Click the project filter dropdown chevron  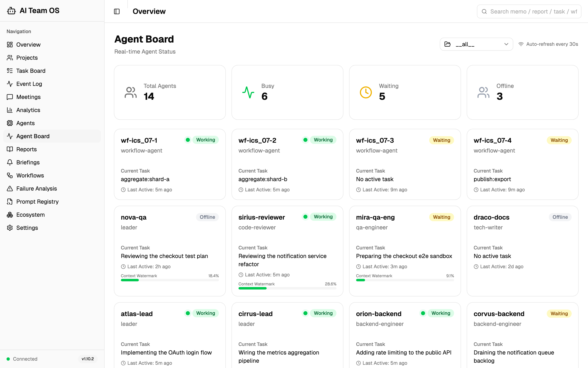click(x=506, y=44)
